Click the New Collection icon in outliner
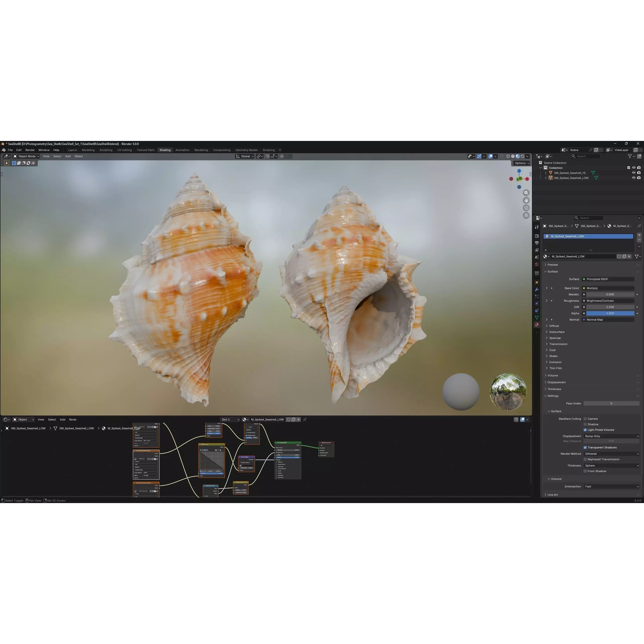This screenshot has height=644, width=644. pos(639,156)
